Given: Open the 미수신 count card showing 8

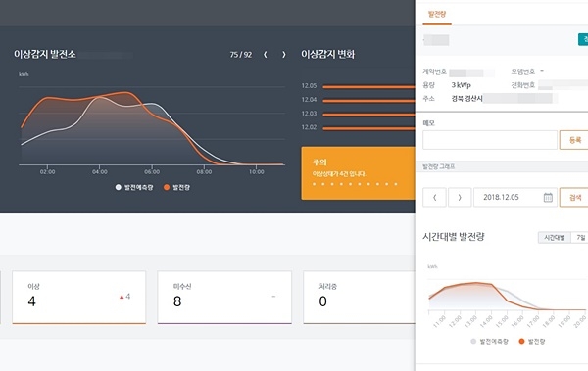Looking at the screenshot, I should click(x=224, y=298).
